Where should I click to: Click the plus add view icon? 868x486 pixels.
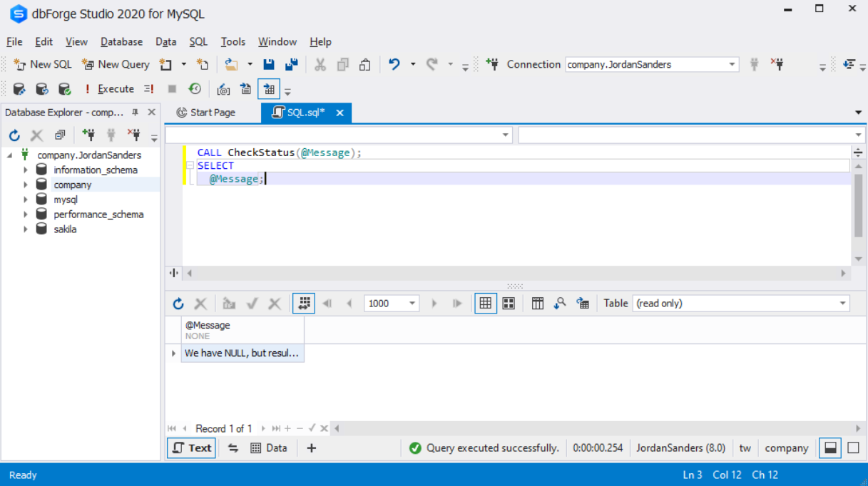tap(311, 448)
